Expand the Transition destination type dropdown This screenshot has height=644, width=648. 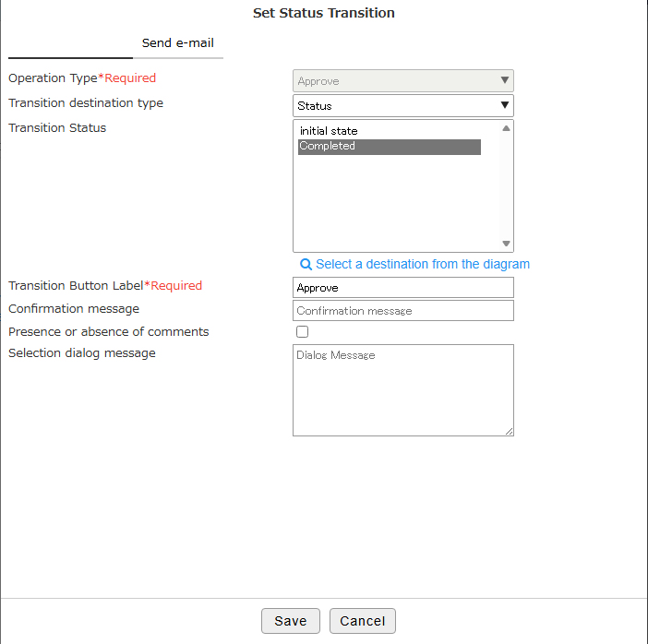tap(403, 105)
